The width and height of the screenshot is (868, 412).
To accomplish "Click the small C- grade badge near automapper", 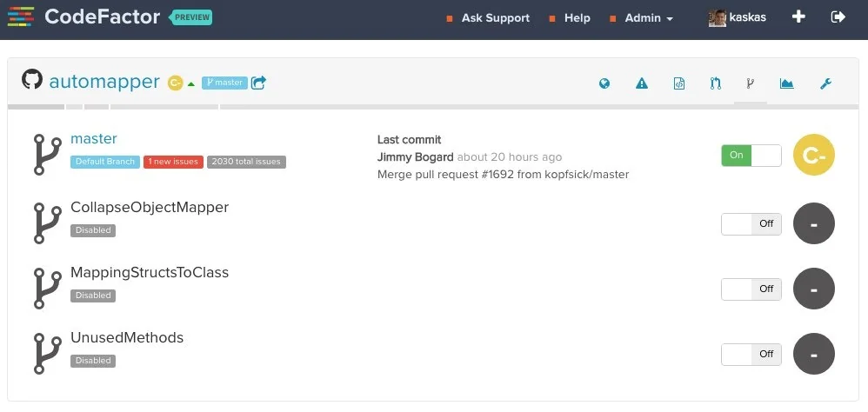I will (175, 83).
